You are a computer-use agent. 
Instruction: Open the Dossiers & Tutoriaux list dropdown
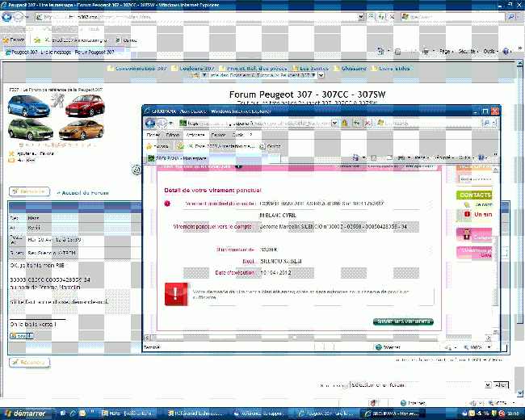[x=321, y=75]
